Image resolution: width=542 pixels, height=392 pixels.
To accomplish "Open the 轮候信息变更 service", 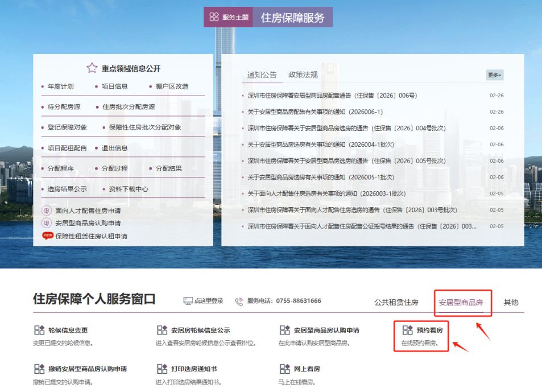I will (x=68, y=330).
